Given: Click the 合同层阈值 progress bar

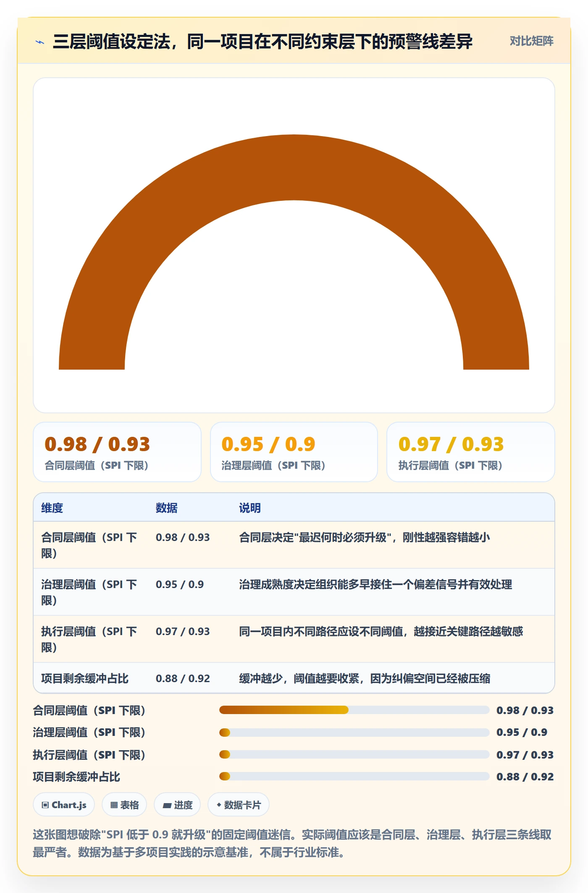Looking at the screenshot, I should tap(354, 710).
